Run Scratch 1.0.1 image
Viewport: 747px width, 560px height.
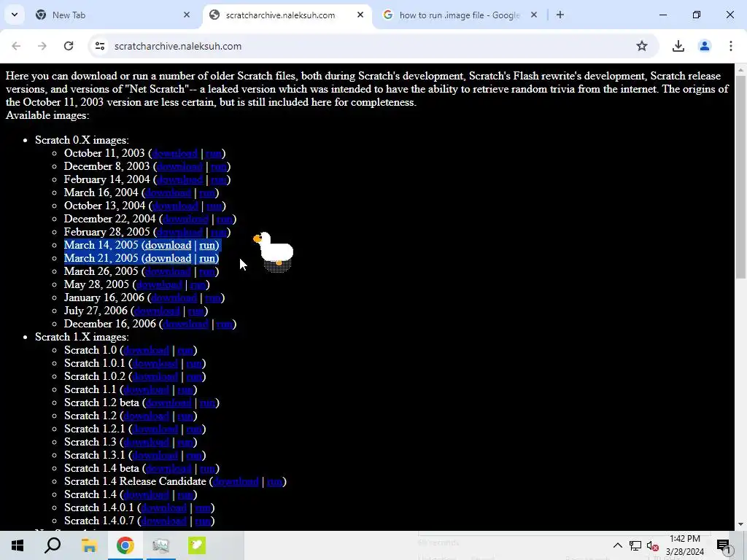point(194,363)
